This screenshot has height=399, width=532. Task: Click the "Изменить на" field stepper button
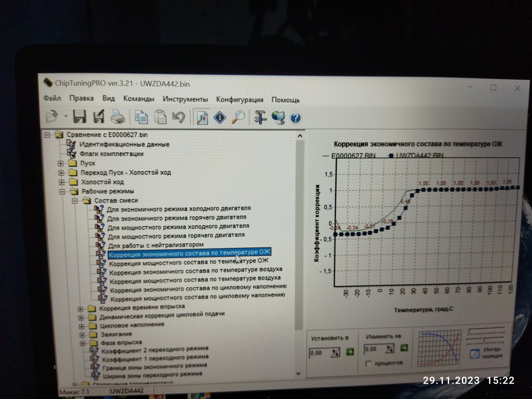click(390, 349)
